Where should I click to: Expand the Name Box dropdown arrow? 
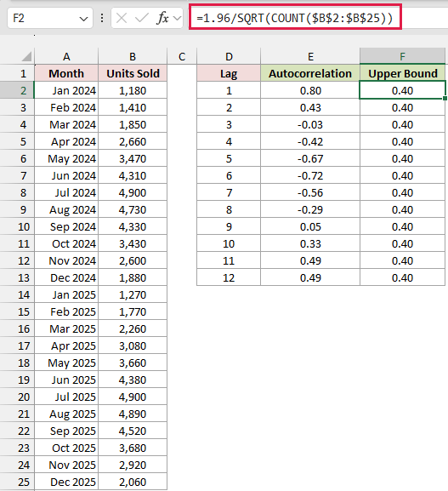coord(83,19)
